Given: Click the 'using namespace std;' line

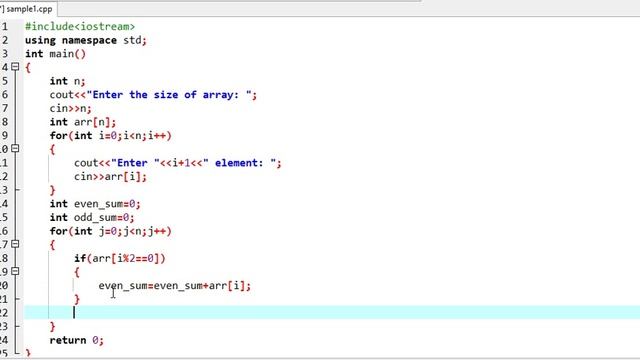Looking at the screenshot, I should (x=86, y=40).
